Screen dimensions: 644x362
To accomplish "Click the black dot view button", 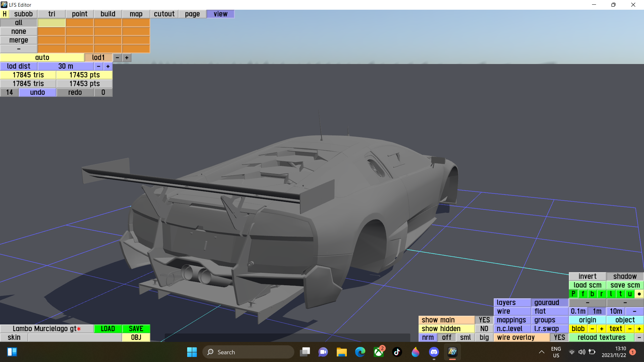I will click(x=639, y=294).
